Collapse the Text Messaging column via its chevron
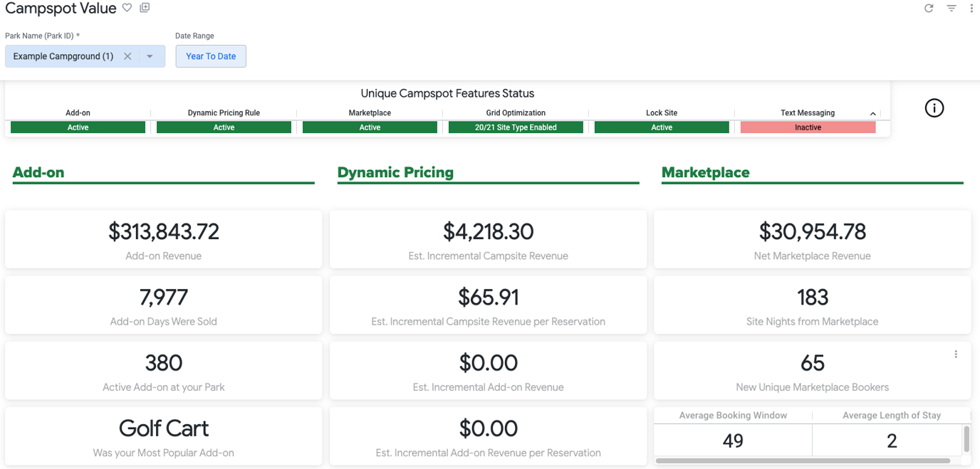The height and width of the screenshot is (469, 980). click(872, 113)
